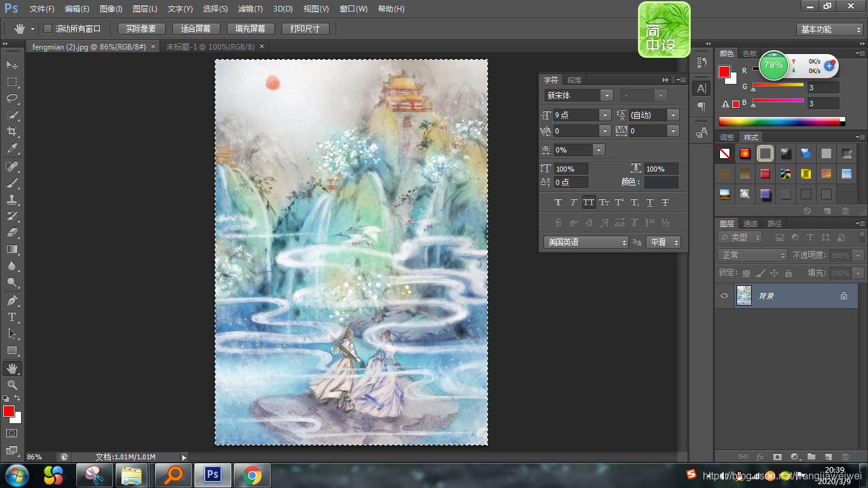Open the tracking value dropdown

(674, 131)
